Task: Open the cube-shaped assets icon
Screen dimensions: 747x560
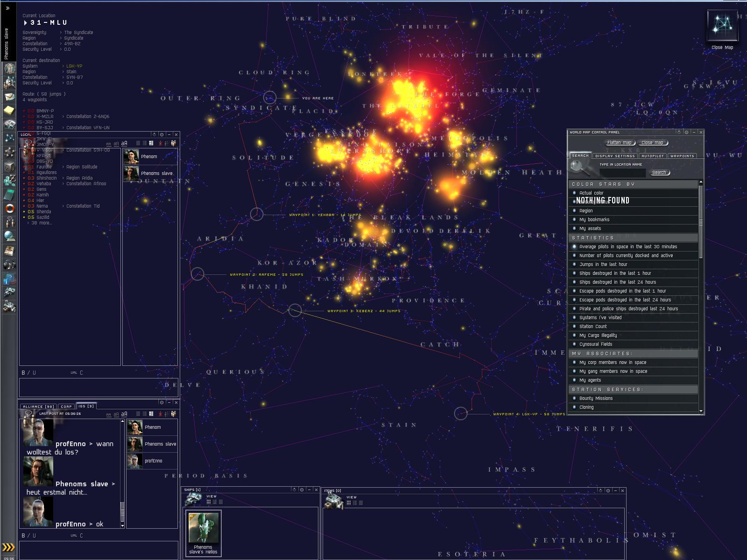Action: click(x=9, y=167)
